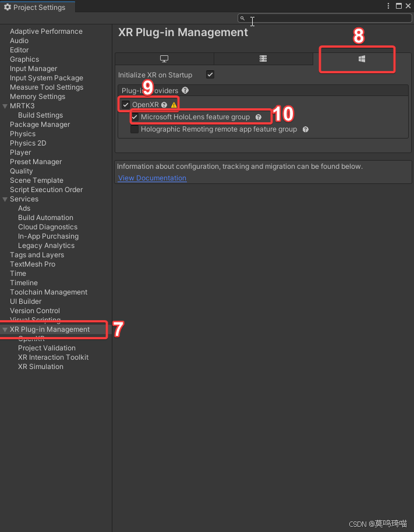Open Input System Package settings
This screenshot has width=414, height=532.
(x=47, y=78)
